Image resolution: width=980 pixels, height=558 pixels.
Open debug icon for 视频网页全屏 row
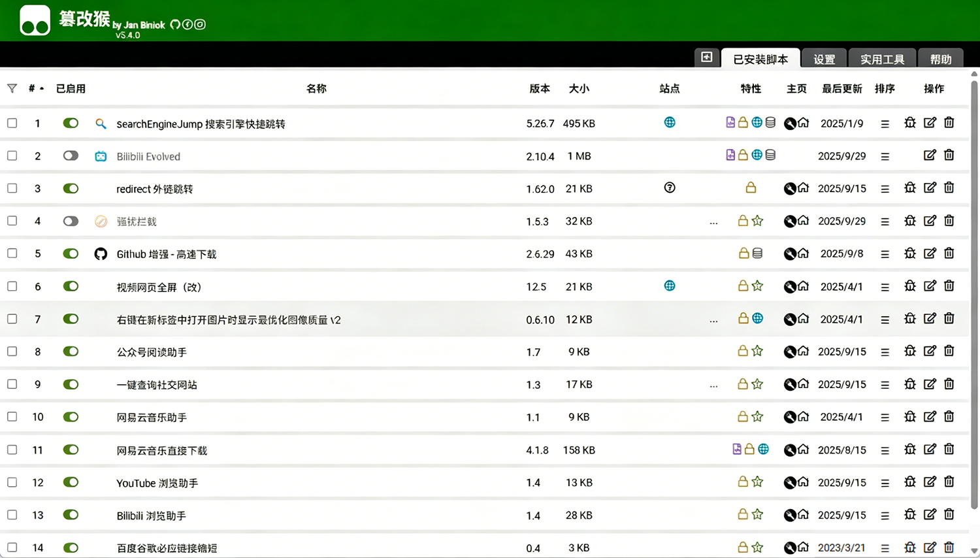(x=910, y=286)
